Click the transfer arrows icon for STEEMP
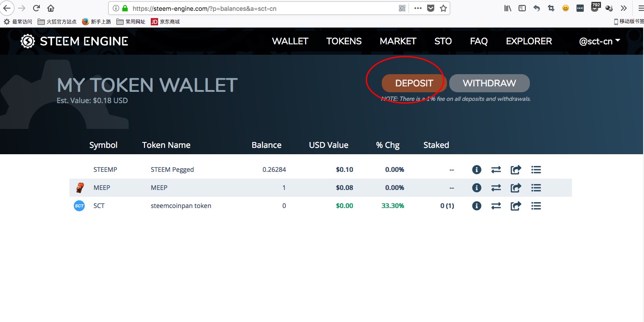This screenshot has width=644, height=322. click(x=496, y=170)
